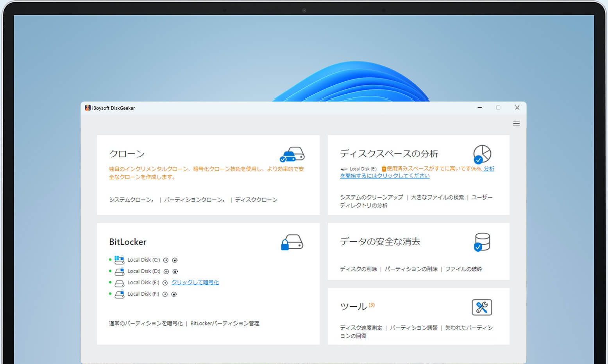608x364 pixels.
Task: Click the Local Disk (E:) label in BitLocker list
Action: click(143, 282)
